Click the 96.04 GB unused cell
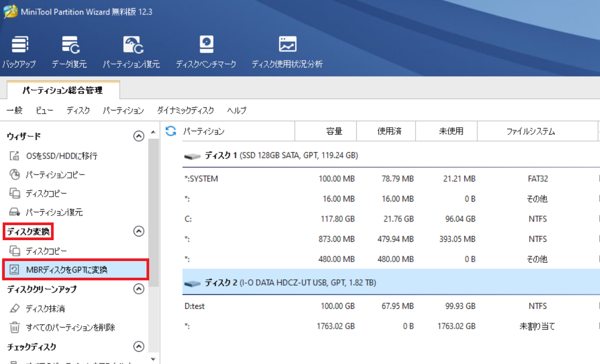 click(460, 219)
